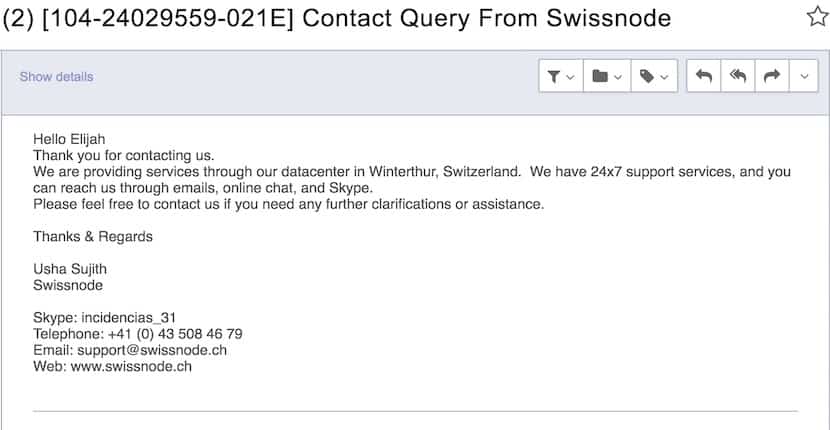Reply to the sender with single arrow
The width and height of the screenshot is (830, 430).
click(x=703, y=76)
